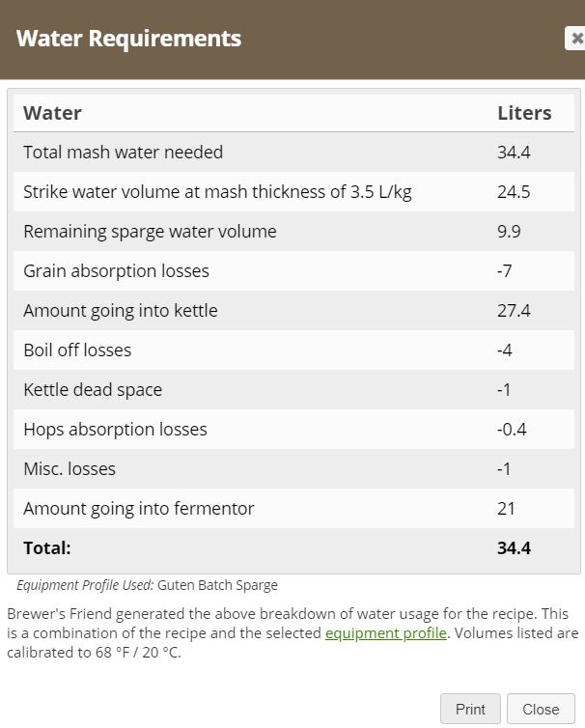The width and height of the screenshot is (585, 728).
Task: Click the bold Total row label
Action: [47, 548]
